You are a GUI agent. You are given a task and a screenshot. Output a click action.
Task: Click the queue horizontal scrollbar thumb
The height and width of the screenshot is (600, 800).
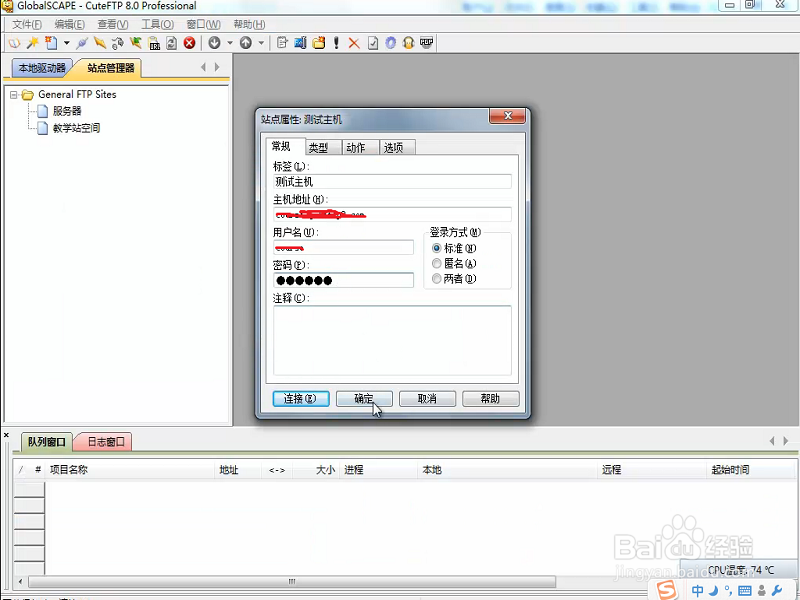click(292, 582)
